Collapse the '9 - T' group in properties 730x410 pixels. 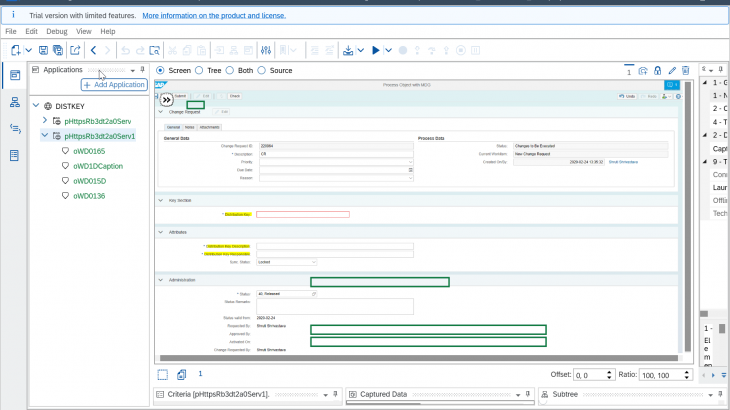(705, 161)
